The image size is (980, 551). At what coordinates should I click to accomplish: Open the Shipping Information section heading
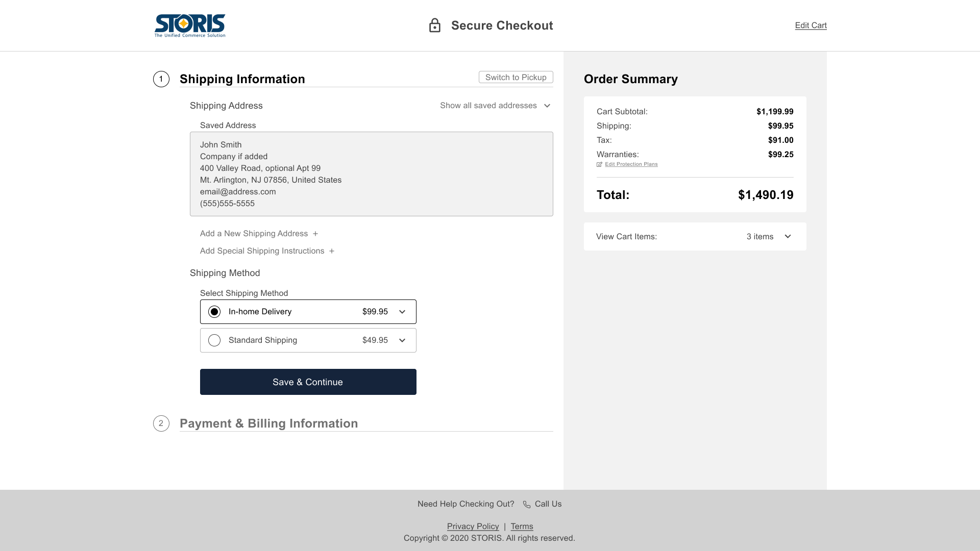pyautogui.click(x=242, y=79)
